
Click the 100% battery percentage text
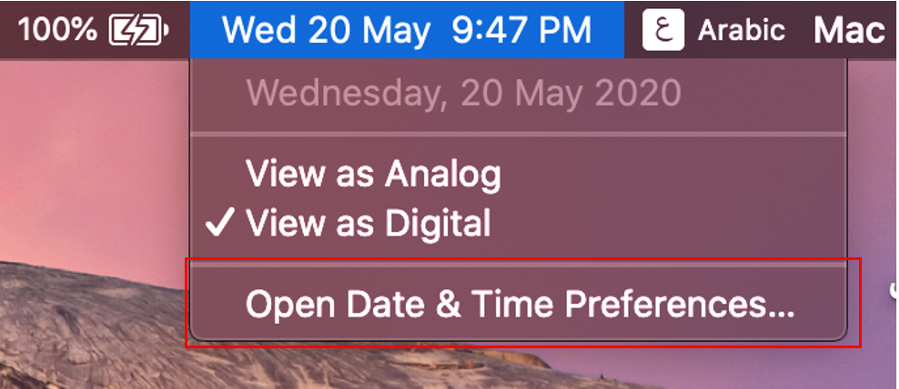(57, 30)
